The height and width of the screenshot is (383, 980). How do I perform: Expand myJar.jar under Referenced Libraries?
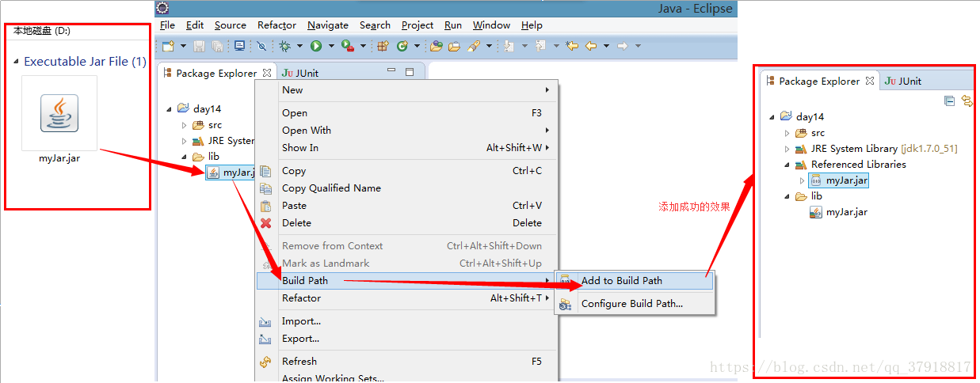coord(802,180)
